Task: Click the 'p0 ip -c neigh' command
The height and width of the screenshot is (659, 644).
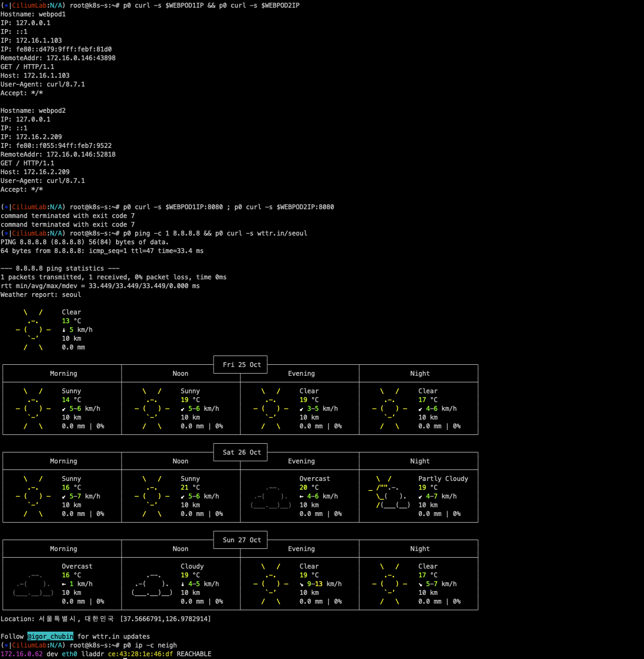Action: point(150,645)
